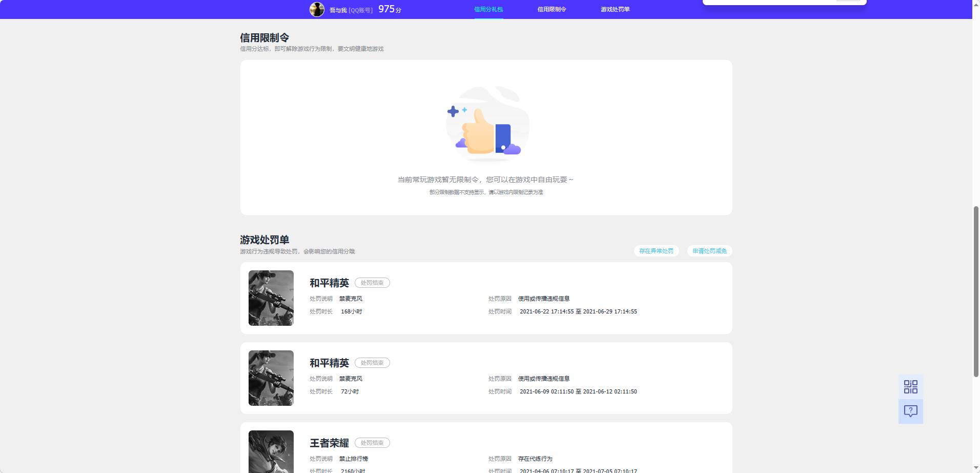980x473 pixels.
Task: Click the user avatar next to 吾与我
Action: tap(317, 9)
